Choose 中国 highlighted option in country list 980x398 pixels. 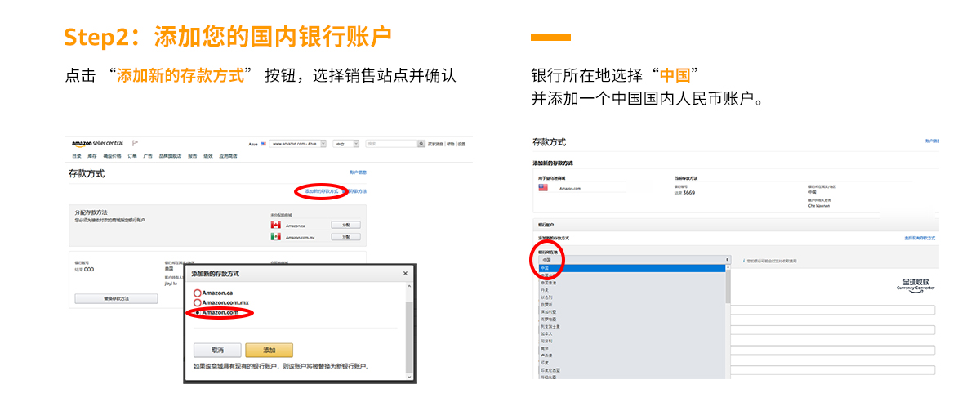[x=630, y=268]
